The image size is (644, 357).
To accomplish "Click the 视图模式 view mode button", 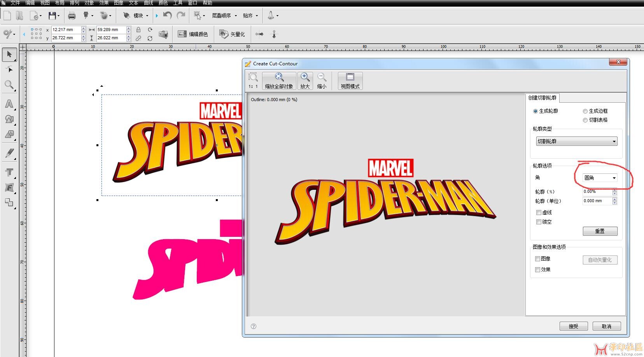I will tap(350, 81).
